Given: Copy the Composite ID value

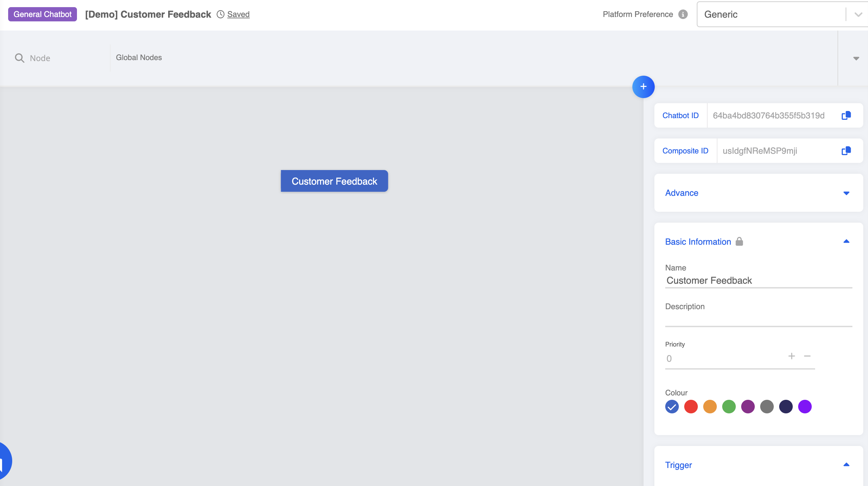Looking at the screenshot, I should (x=846, y=151).
